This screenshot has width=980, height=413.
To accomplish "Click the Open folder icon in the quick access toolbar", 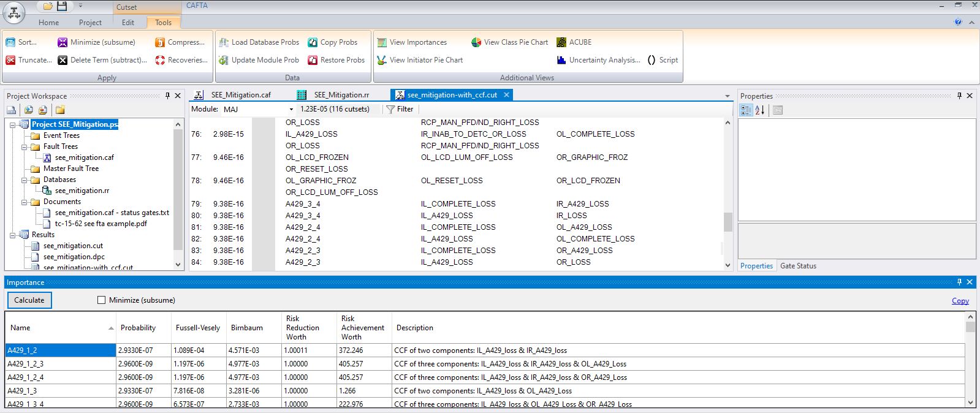I will 47,6.
